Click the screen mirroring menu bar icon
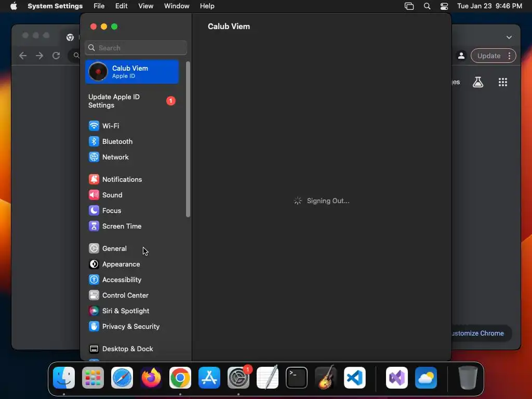This screenshot has height=399, width=532. 409,6
